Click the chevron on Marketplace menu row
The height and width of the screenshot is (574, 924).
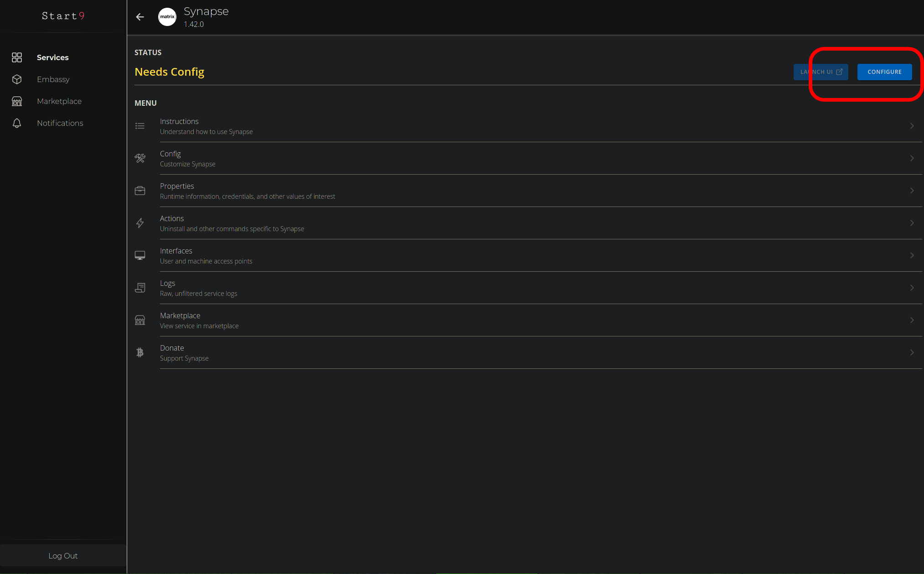[912, 320]
